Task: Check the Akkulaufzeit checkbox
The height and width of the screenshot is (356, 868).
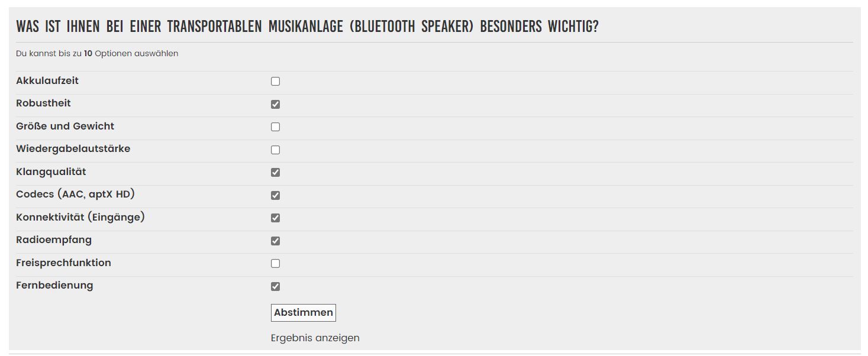Action: pos(275,82)
